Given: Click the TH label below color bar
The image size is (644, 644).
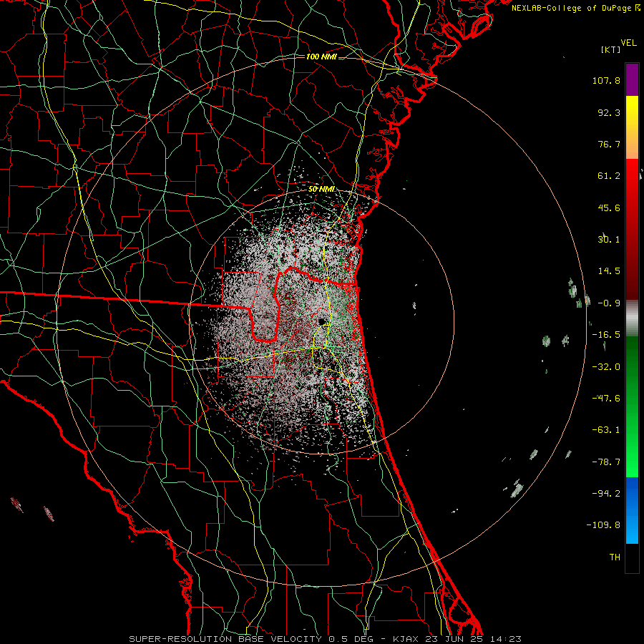Looking at the screenshot, I should (x=615, y=557).
